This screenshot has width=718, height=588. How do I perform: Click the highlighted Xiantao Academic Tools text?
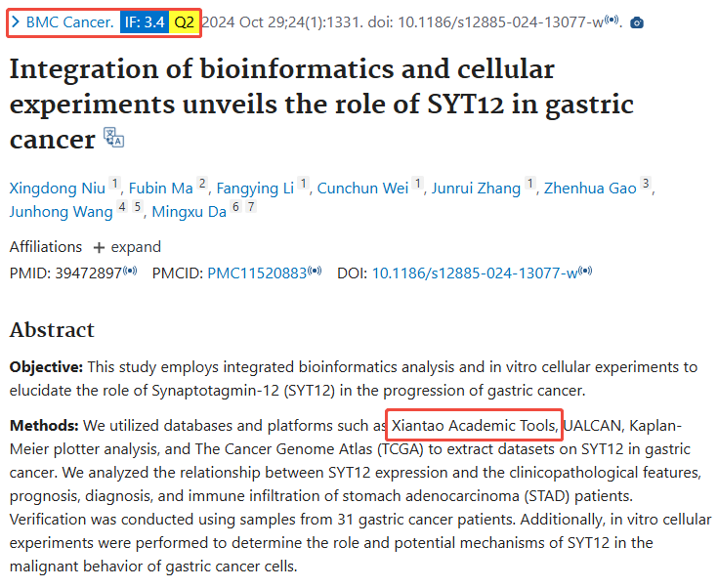coord(475,425)
